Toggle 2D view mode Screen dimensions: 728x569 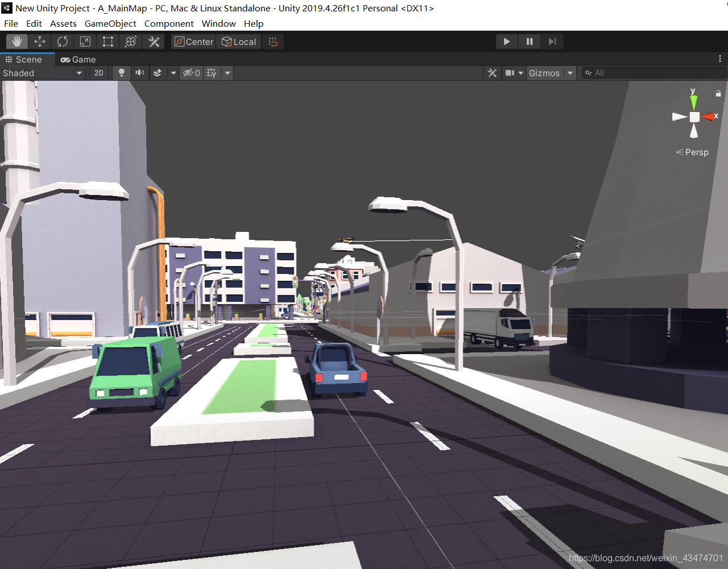[x=99, y=73]
